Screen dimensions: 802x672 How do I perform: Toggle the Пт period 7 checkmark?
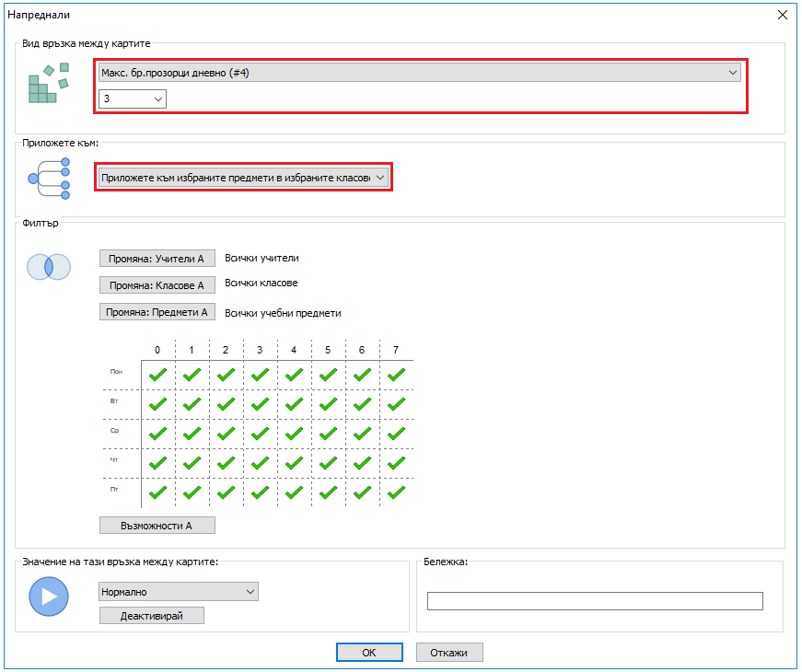point(396,492)
